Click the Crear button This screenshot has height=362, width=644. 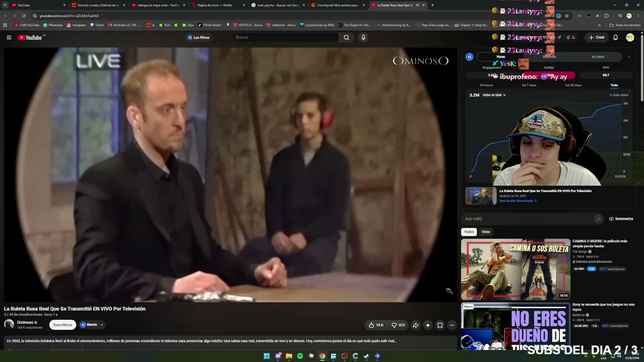(597, 37)
